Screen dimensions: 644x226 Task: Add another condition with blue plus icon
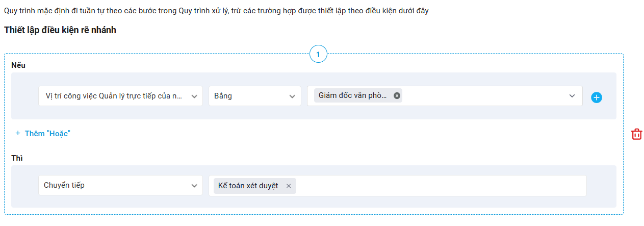pyautogui.click(x=597, y=97)
